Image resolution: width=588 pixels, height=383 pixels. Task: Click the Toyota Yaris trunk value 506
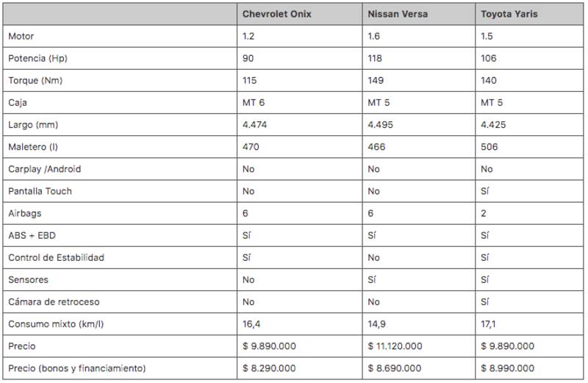click(x=490, y=146)
